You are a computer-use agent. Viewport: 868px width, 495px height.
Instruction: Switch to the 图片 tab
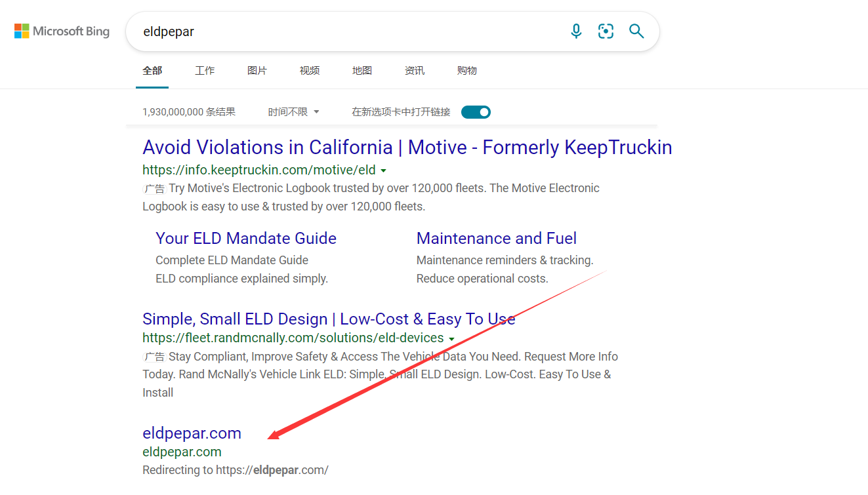pyautogui.click(x=257, y=70)
